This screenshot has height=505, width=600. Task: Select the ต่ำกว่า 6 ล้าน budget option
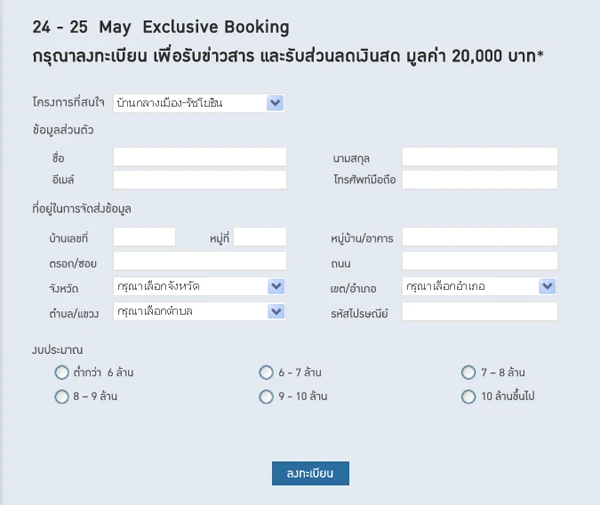pos(62,372)
